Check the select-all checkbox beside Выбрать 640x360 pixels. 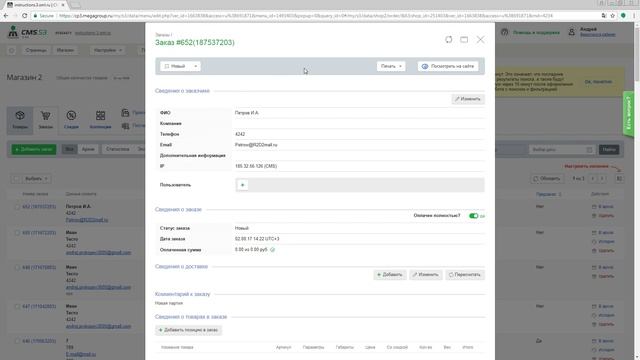16,179
